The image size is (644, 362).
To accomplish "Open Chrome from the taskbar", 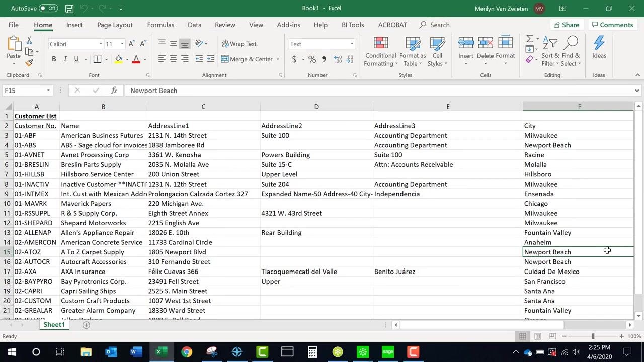I will pyautogui.click(x=187, y=352).
